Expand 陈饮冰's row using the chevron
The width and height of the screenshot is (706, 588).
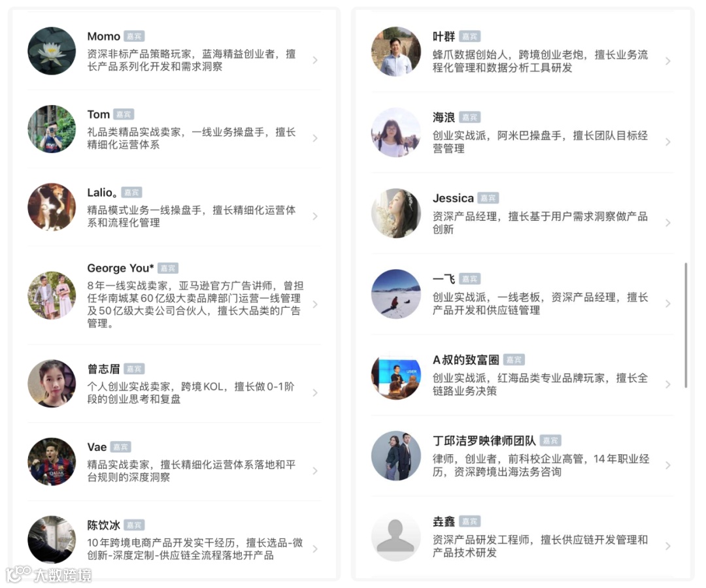click(x=315, y=549)
